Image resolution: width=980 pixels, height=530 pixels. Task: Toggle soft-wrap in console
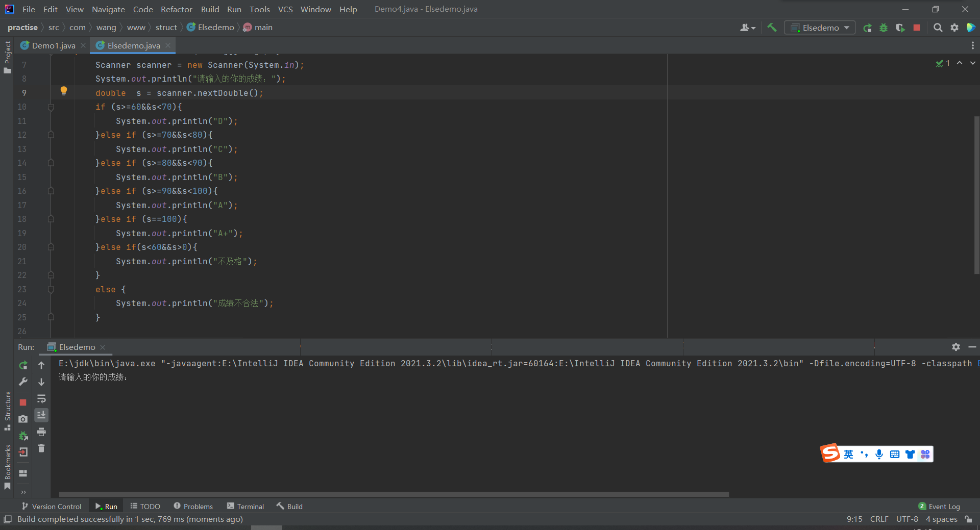[41, 398]
